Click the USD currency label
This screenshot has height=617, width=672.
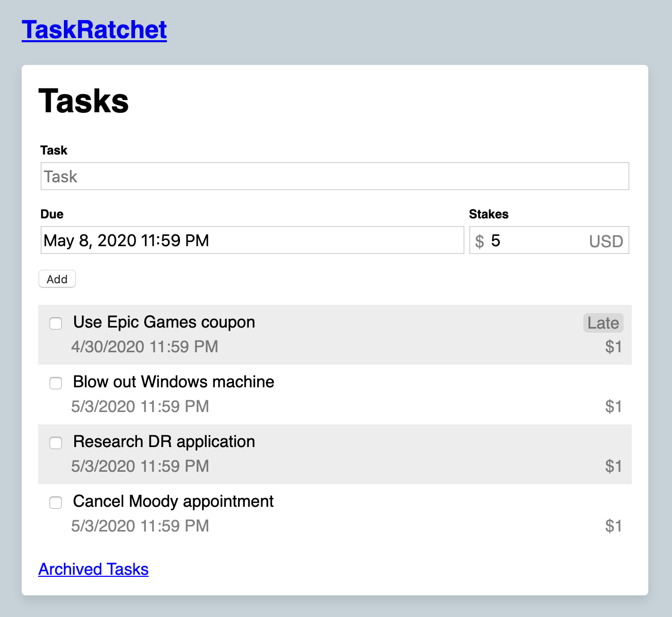606,241
